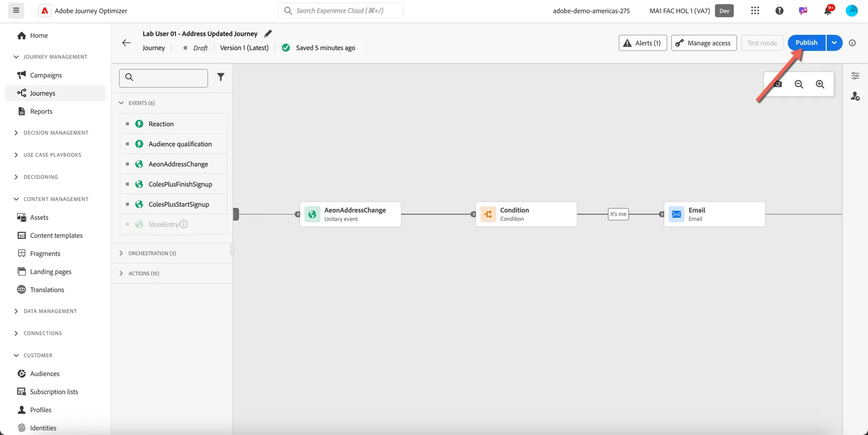Screen dimensions: 868x435
Task: Open the profile settings icon in right rail
Action: [x=855, y=96]
